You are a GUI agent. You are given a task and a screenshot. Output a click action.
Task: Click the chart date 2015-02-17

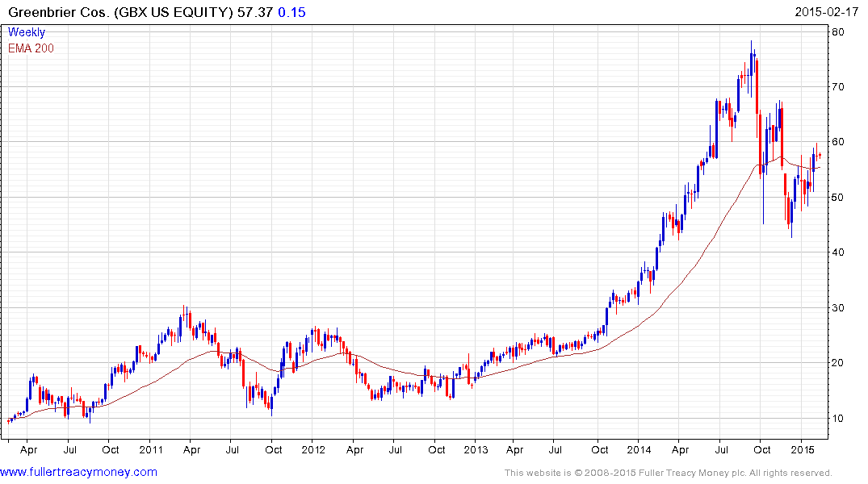[827, 12]
